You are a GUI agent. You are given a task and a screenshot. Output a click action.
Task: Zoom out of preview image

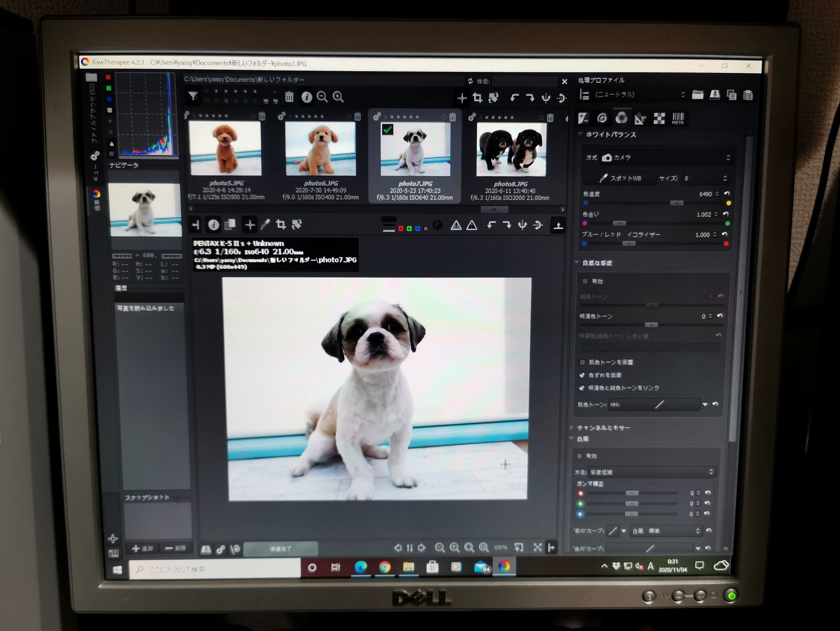click(439, 547)
